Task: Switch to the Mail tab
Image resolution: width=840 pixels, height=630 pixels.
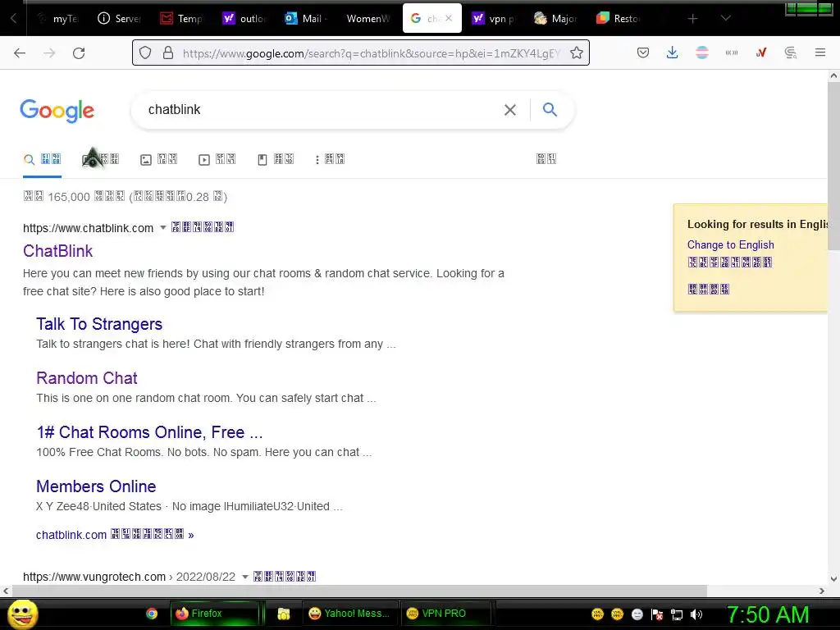Action: pyautogui.click(x=306, y=18)
